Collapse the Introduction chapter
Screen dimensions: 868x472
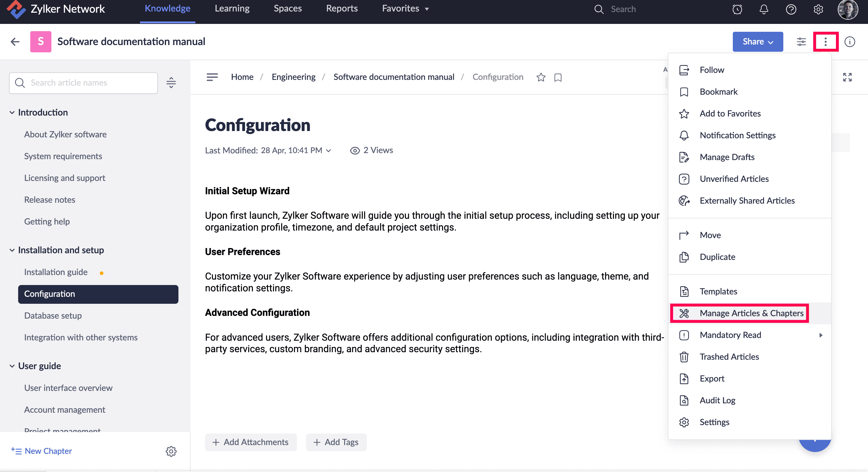(12, 113)
